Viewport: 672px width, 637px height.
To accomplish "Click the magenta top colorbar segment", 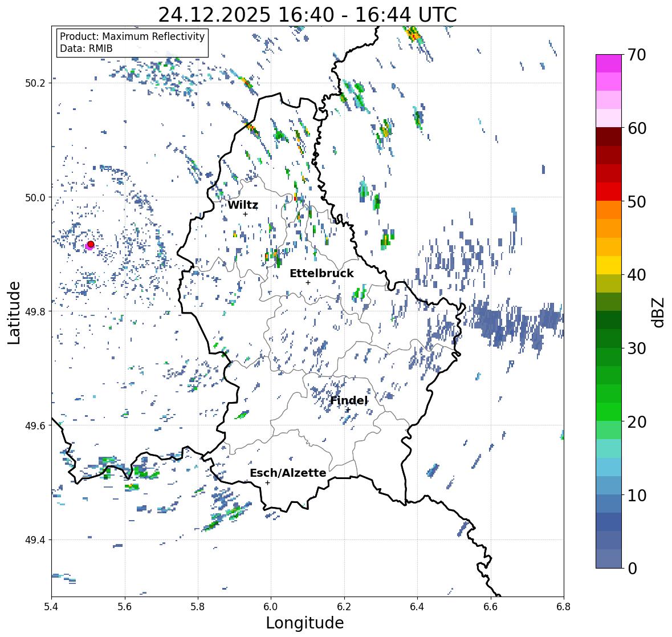I will click(609, 63).
